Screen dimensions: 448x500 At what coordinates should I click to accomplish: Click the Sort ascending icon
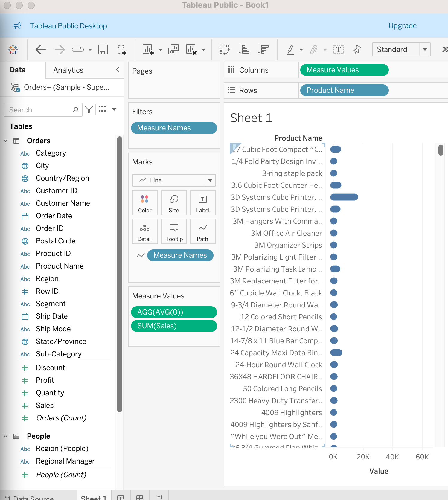pyautogui.click(x=244, y=49)
